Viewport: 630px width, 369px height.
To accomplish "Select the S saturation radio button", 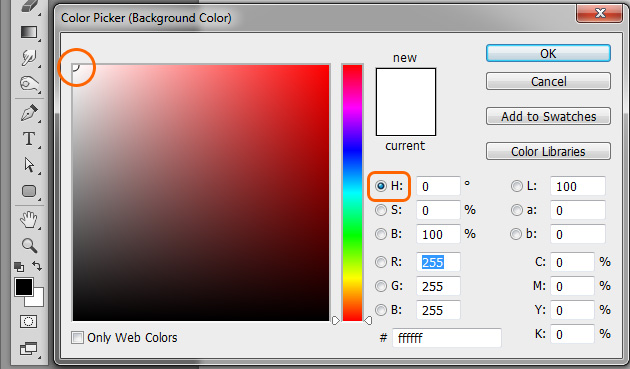I will point(381,210).
